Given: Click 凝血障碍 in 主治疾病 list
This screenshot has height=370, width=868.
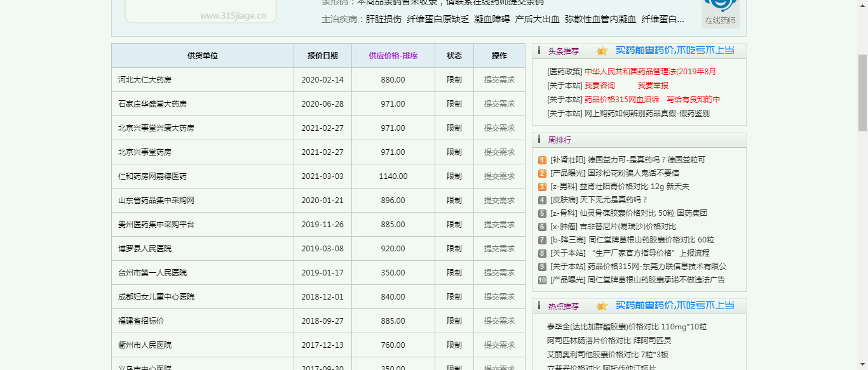Looking at the screenshot, I should [x=492, y=19].
